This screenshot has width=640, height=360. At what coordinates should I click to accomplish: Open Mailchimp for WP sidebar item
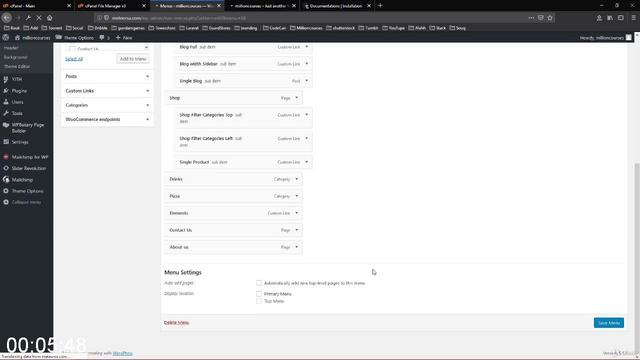(29, 157)
